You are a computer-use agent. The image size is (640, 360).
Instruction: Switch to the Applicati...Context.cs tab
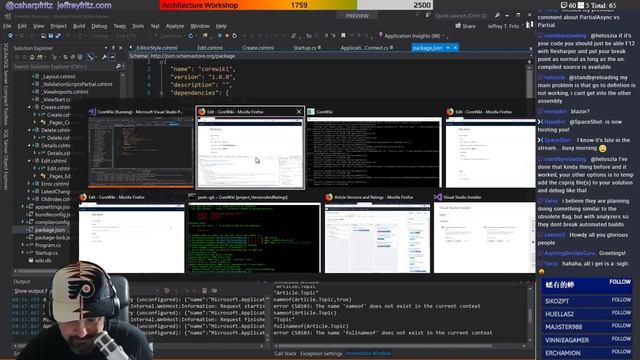click(364, 48)
